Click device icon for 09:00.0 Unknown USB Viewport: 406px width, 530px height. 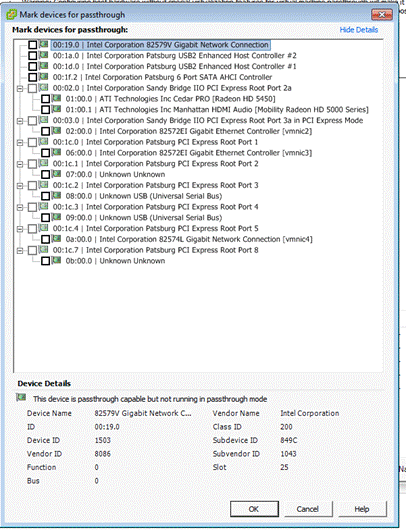[56, 217]
